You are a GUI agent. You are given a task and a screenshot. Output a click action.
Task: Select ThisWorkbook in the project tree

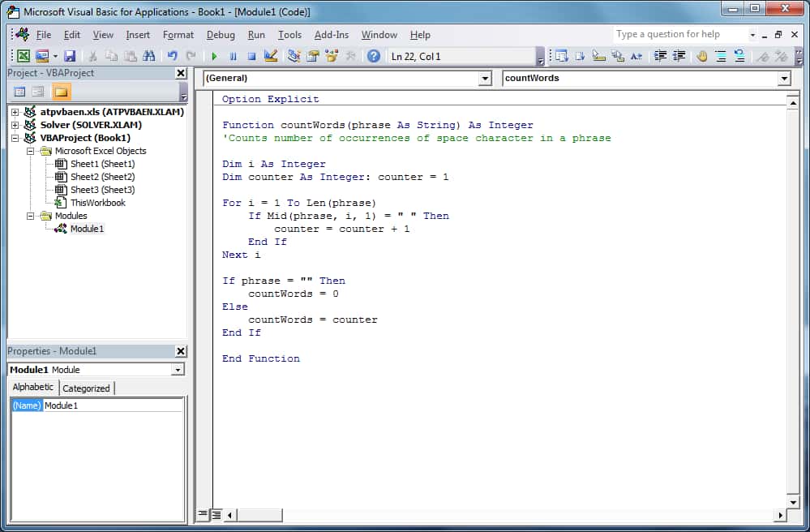pos(97,203)
